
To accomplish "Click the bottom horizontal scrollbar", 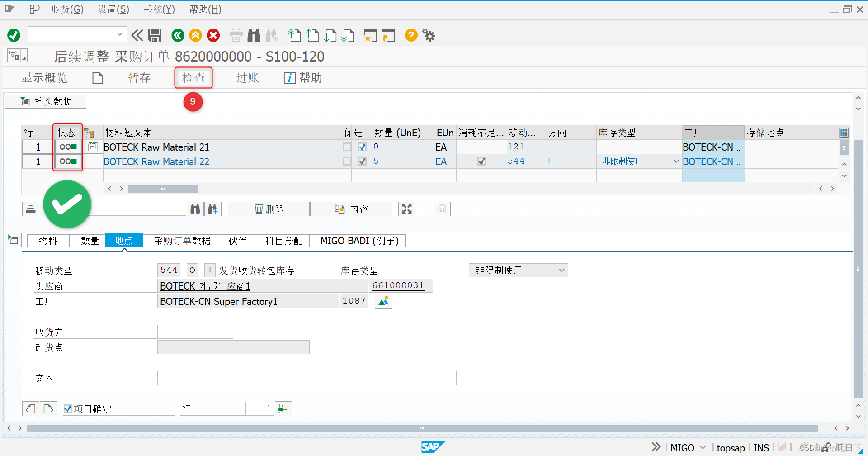I will click(422, 428).
